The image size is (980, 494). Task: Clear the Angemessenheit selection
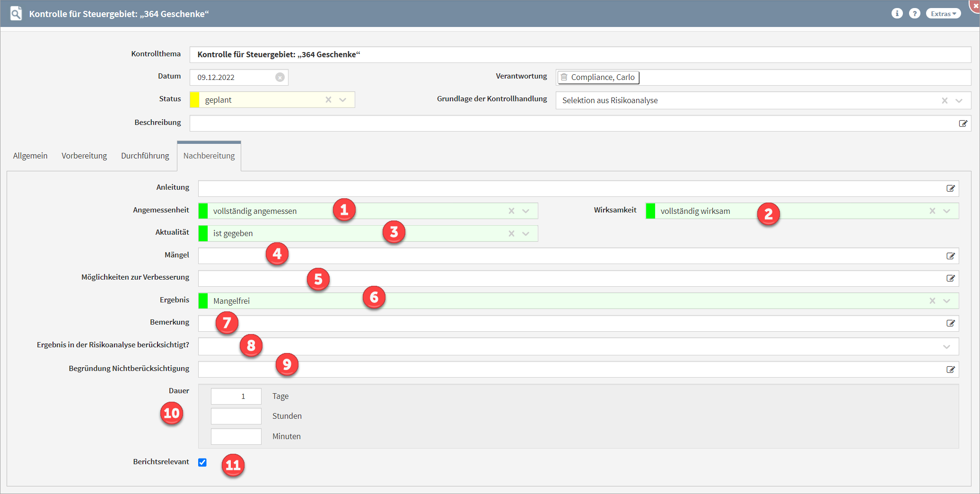[511, 211]
